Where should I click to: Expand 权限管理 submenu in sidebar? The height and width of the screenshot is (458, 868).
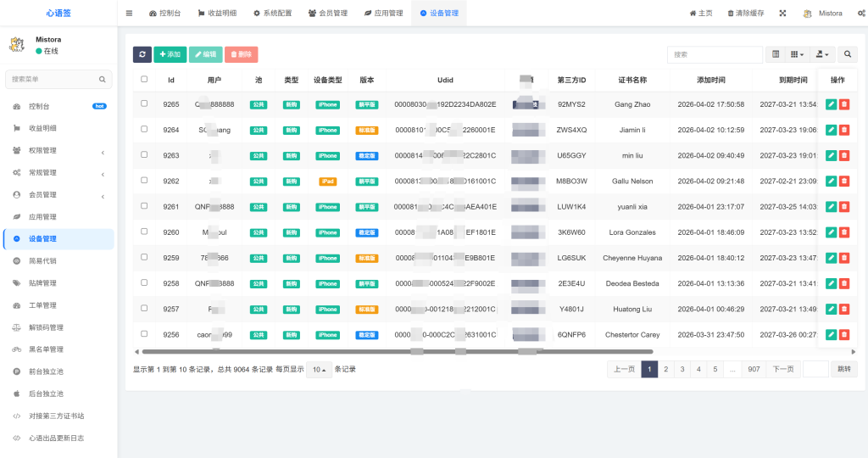58,151
